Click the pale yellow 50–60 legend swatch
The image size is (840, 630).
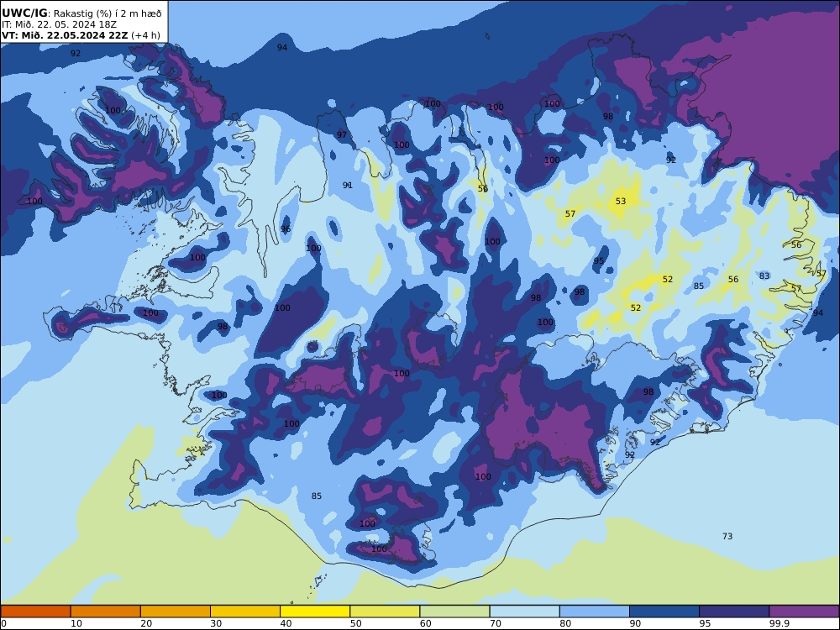coord(386,612)
